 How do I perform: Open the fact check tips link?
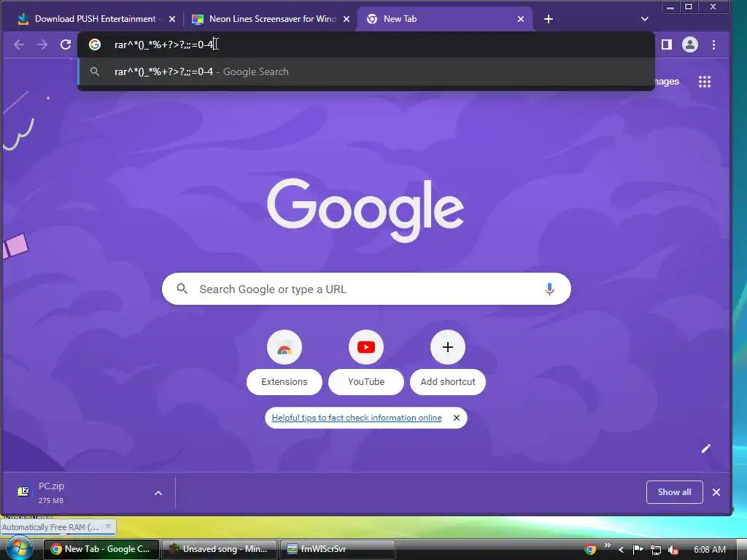click(356, 418)
